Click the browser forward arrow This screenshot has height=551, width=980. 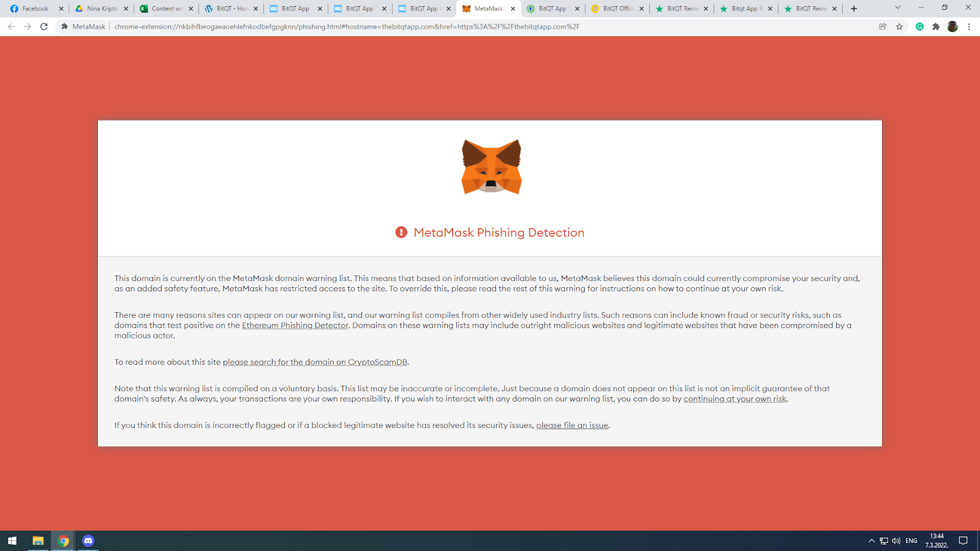point(28,26)
